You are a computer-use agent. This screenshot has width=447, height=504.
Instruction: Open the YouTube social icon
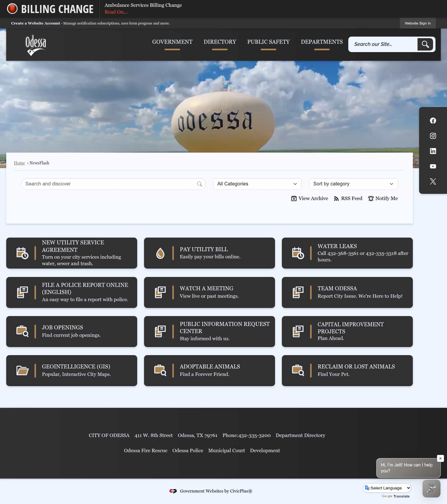tap(433, 166)
